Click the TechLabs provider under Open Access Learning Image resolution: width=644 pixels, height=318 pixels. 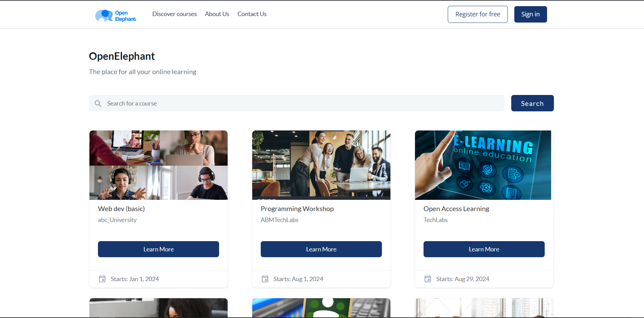(435, 220)
